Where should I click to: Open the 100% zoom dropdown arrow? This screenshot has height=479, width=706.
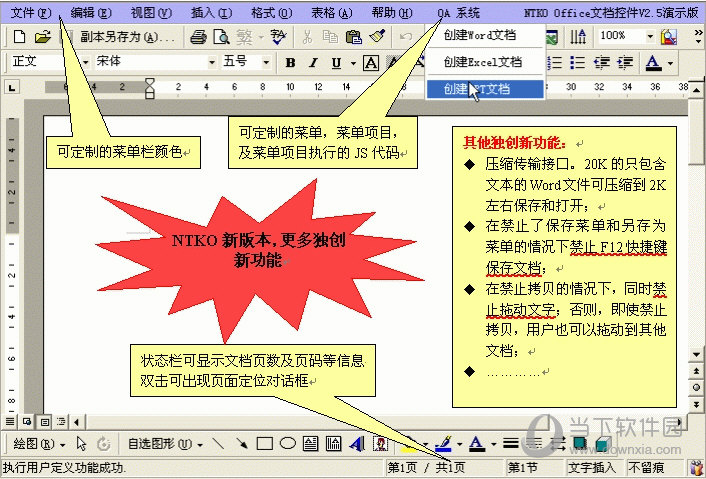tap(650, 36)
